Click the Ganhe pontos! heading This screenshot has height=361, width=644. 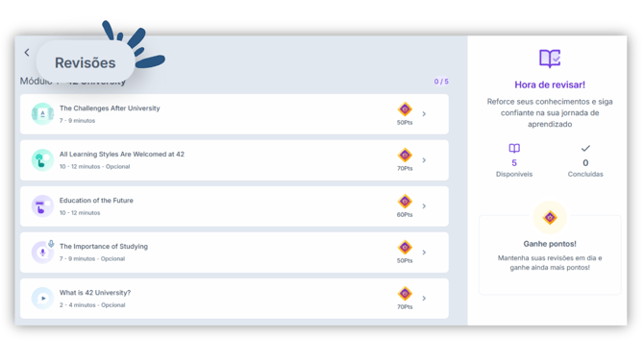tap(550, 244)
